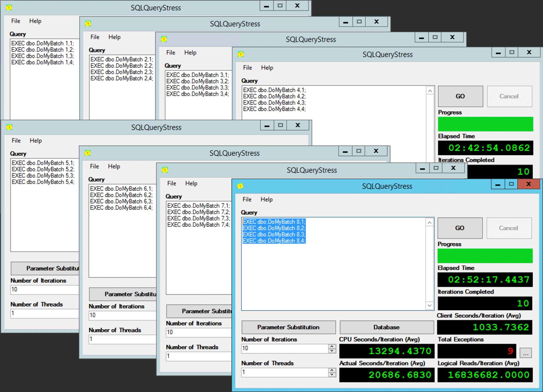This screenshot has height=392, width=543.
Task: Click the app icon on the DoMyBatch 1 window
Action: pos(8,8)
